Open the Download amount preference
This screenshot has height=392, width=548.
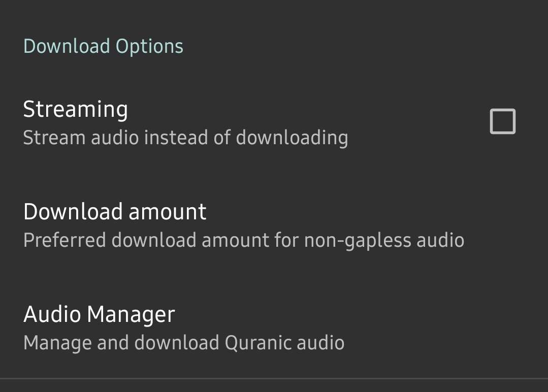[x=274, y=225]
